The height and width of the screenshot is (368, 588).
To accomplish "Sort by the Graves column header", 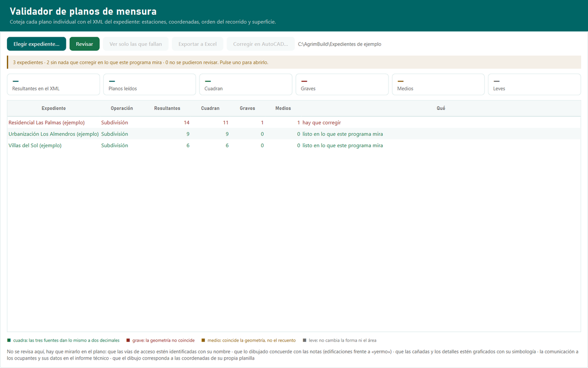I will click(247, 108).
